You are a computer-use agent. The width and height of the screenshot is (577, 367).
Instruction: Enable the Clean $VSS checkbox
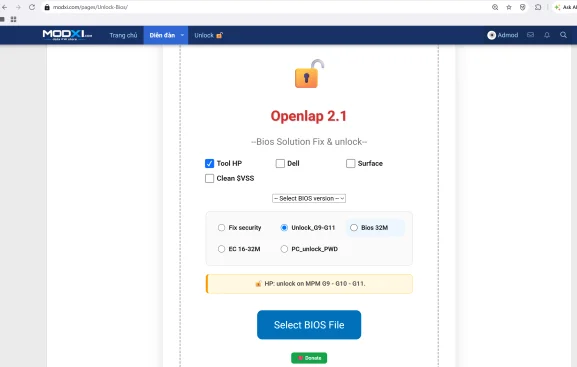(209, 179)
